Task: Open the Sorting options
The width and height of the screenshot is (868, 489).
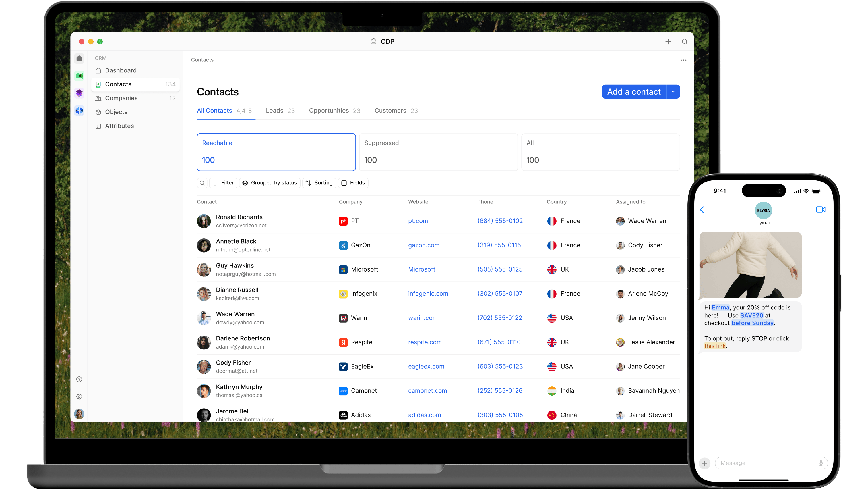Action: (319, 183)
